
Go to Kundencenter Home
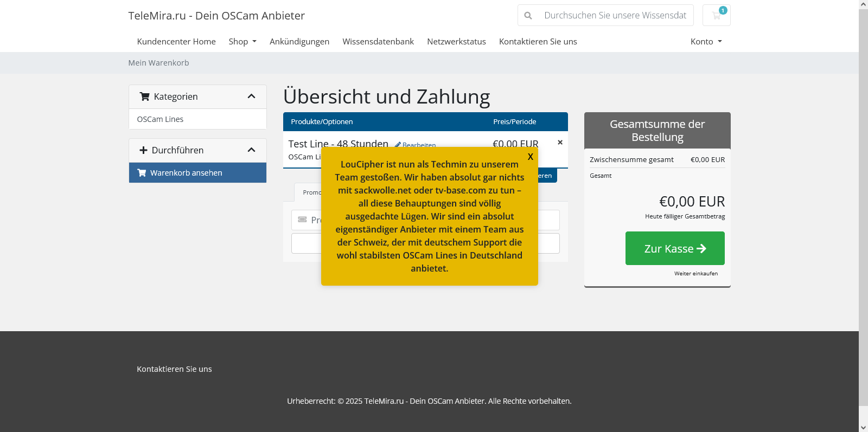176,42
